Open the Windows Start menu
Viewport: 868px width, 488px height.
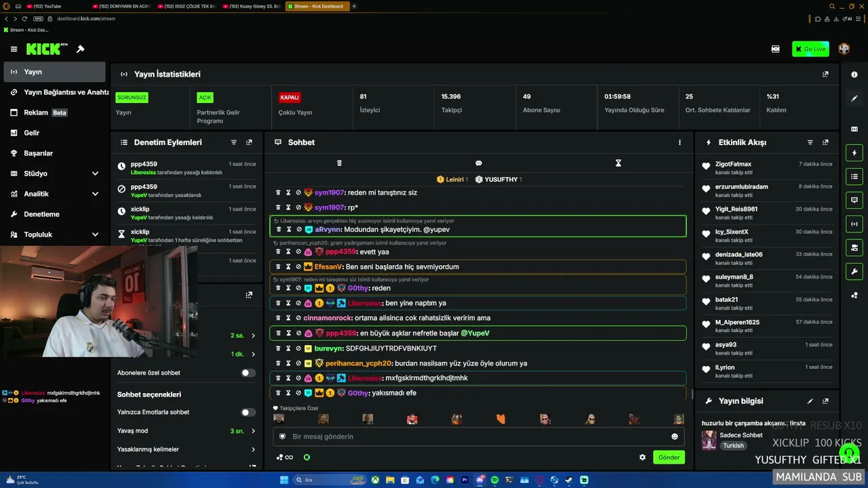[285, 480]
